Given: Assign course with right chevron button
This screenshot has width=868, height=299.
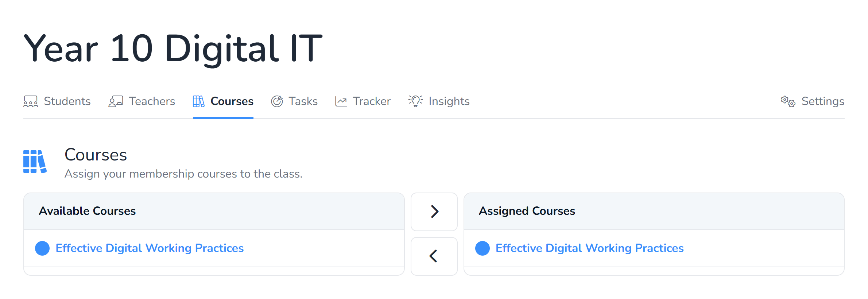Looking at the screenshot, I should click(434, 211).
